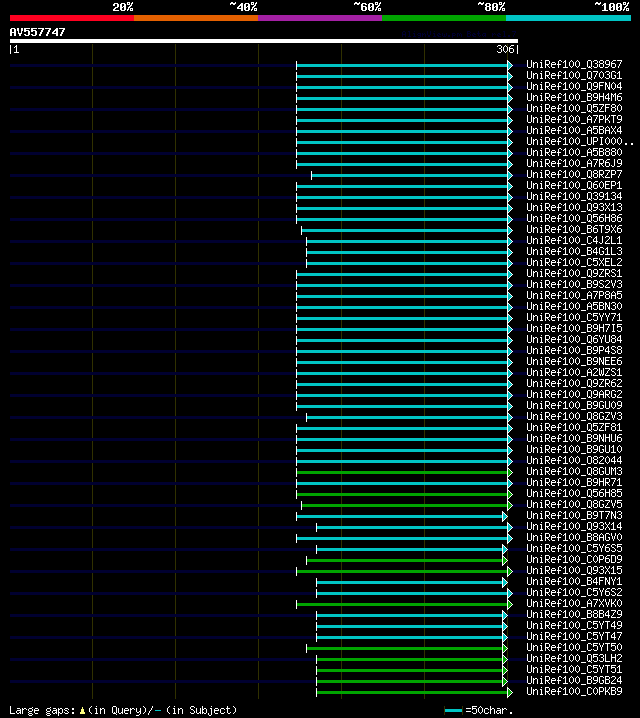Select the UniRef100_Q9ZR62 label
This screenshot has width=640, height=718.
(574, 383)
